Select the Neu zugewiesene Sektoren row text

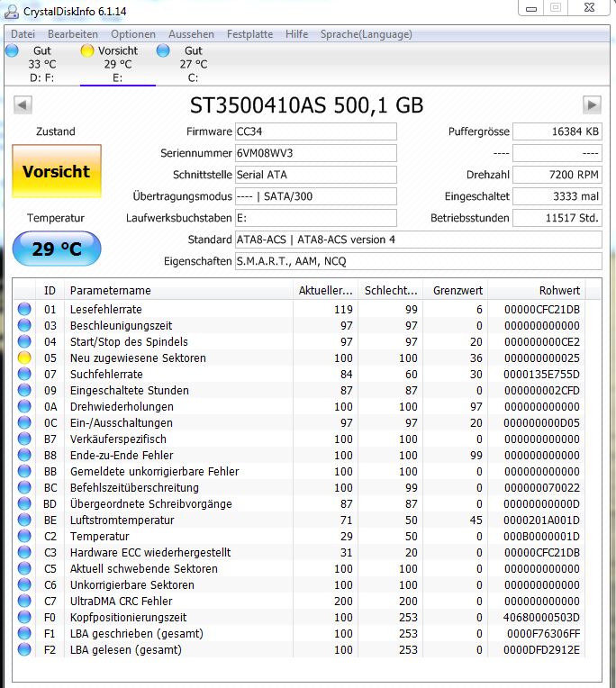(138, 358)
